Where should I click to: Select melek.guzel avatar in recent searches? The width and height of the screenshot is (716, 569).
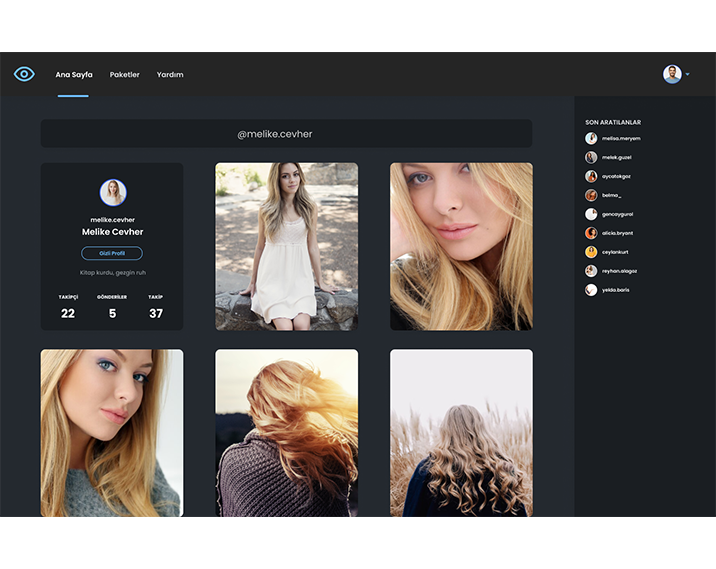[591, 157]
